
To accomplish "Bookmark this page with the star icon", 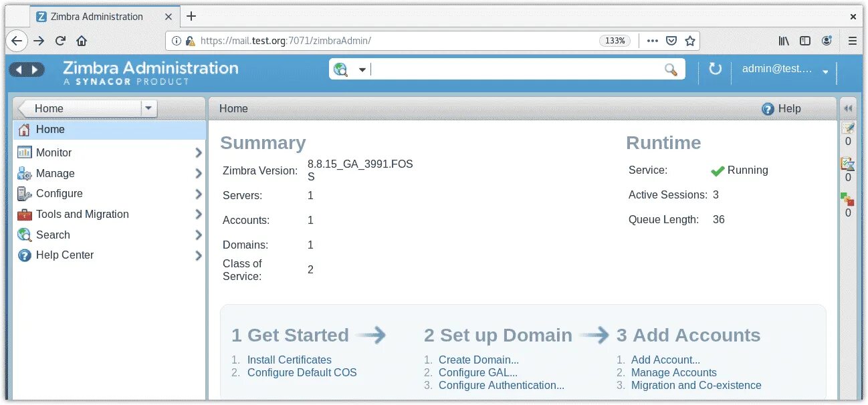I will (x=690, y=41).
